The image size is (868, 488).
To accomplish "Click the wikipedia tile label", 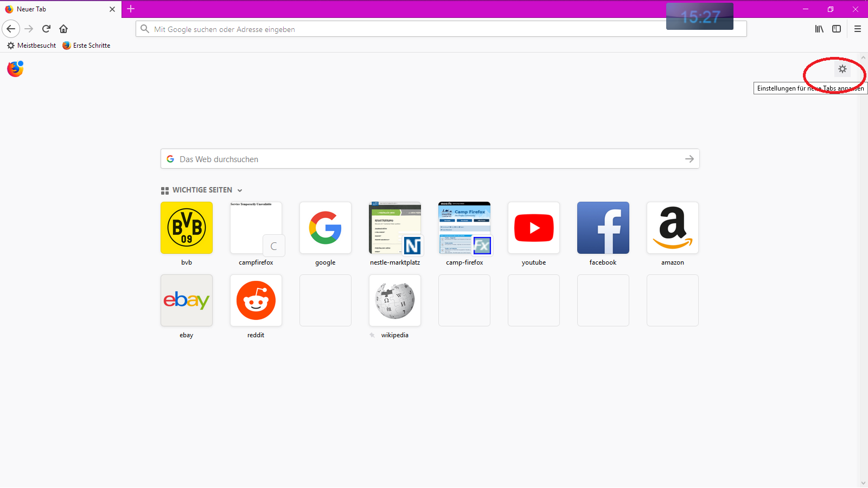I will (x=395, y=335).
